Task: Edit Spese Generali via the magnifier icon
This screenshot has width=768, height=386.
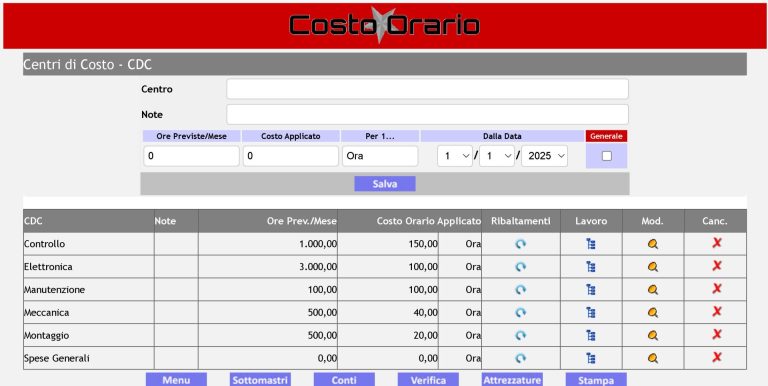Action: pos(652,358)
